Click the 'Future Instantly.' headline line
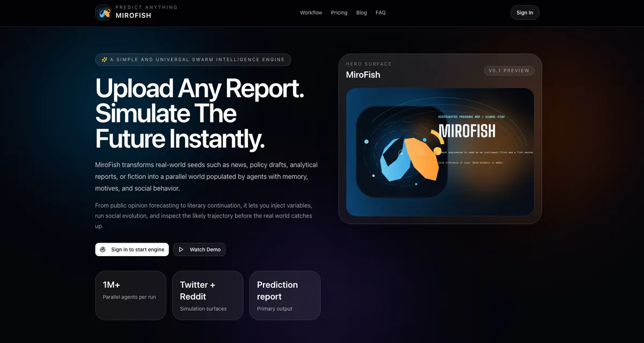Image resolution: width=644 pixels, height=343 pixels. click(180, 139)
